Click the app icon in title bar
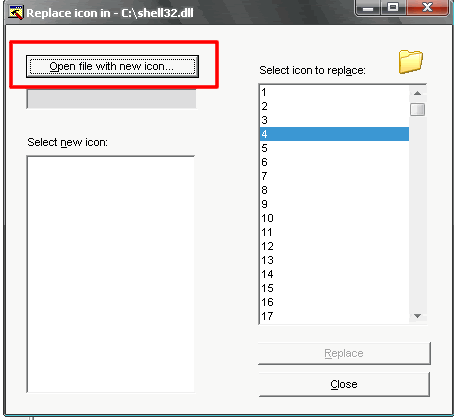The height and width of the screenshot is (420, 454). (x=15, y=13)
